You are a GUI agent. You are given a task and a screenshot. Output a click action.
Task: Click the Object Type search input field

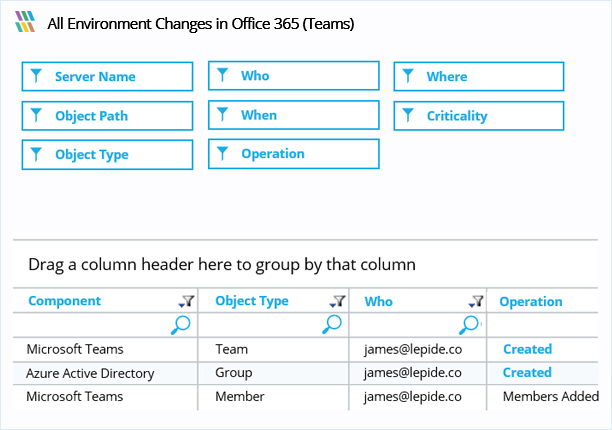pyautogui.click(x=274, y=325)
